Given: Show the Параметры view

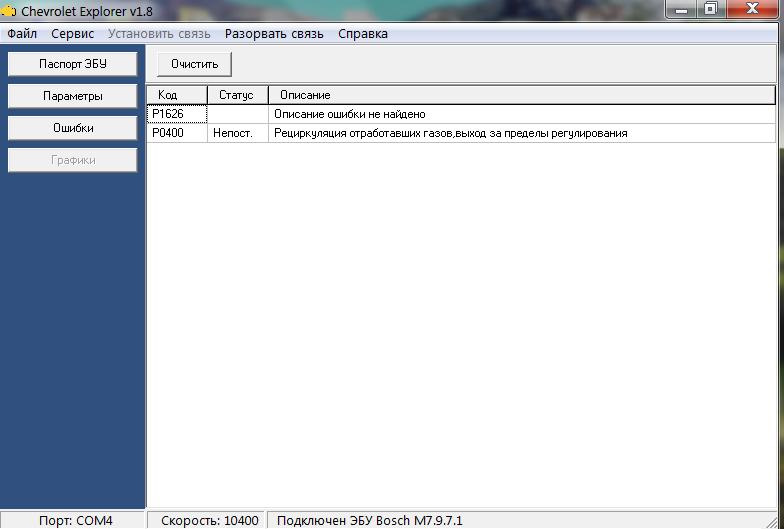Looking at the screenshot, I should pos(72,96).
